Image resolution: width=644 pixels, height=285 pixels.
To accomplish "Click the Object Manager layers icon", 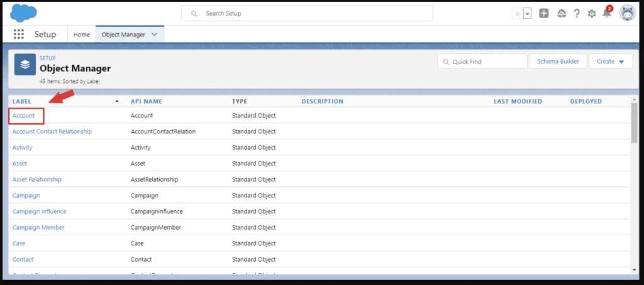I will click(x=25, y=64).
